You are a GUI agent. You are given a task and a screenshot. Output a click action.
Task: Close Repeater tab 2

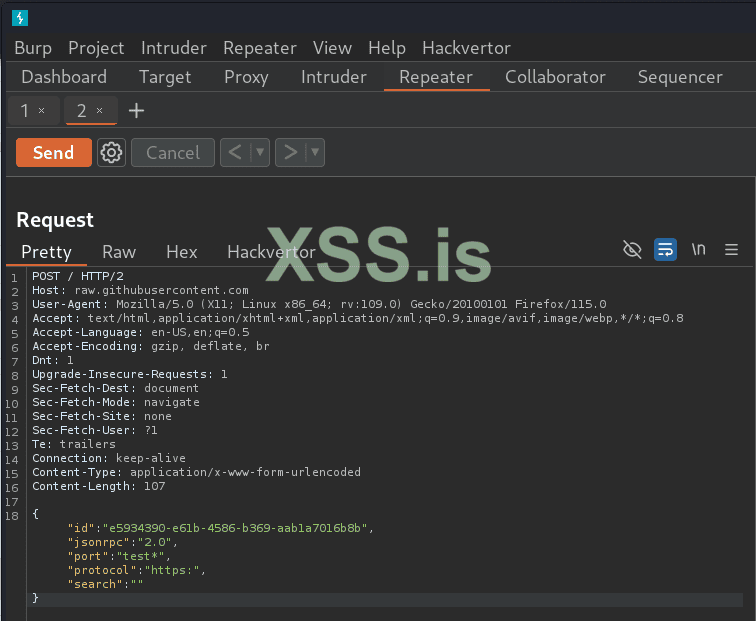point(99,111)
